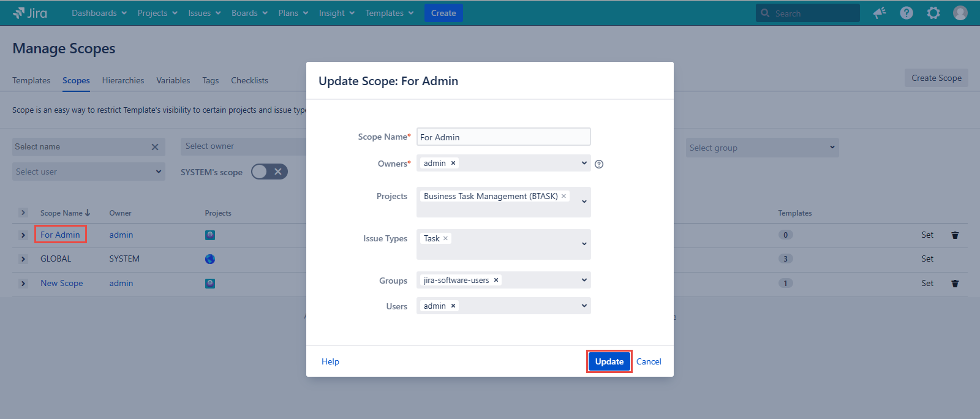This screenshot has height=419, width=980.
Task: Remove the Task issue type tag
Action: coord(446,238)
